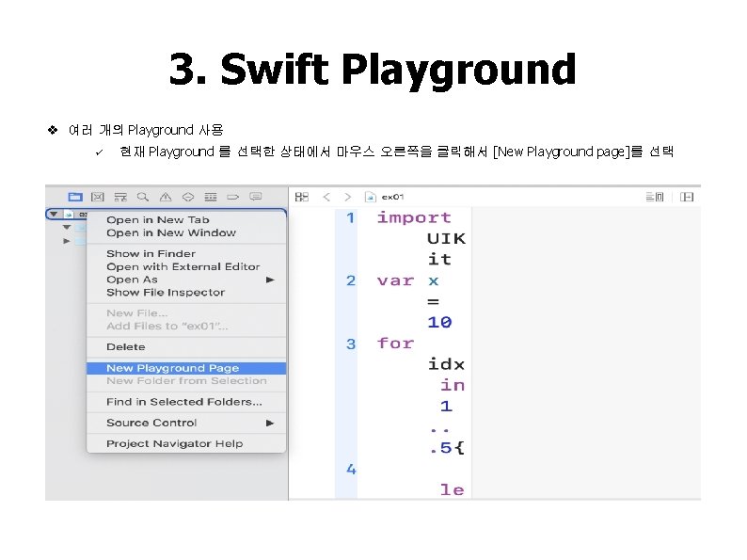Click the for keyword in code
Screen dimensions: 747x560
(395, 344)
